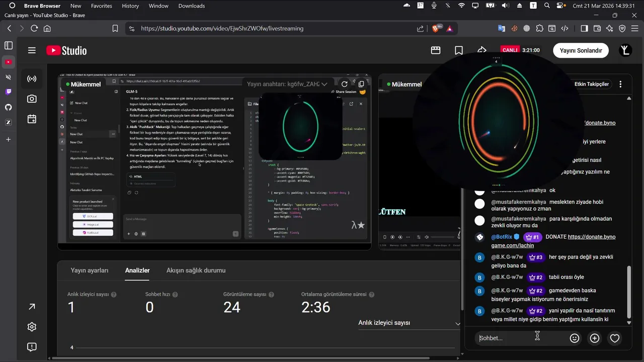The width and height of the screenshot is (644, 362).
Task: Open Send feedback icon in Studio sidebar
Action: (32, 347)
